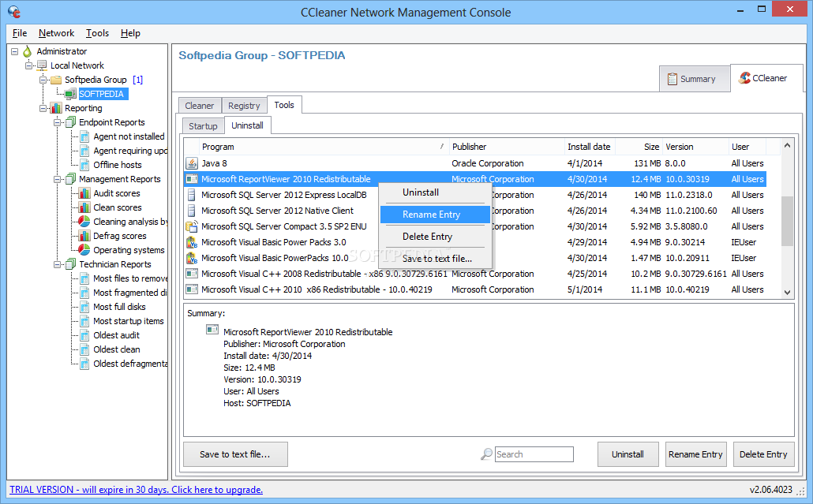Click the Most full disks report icon
Screen dimensions: 813x504
[84, 307]
